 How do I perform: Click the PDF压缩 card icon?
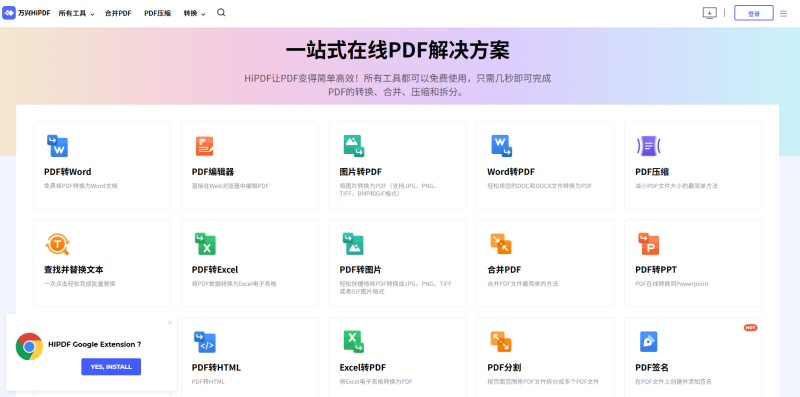pyautogui.click(x=648, y=146)
